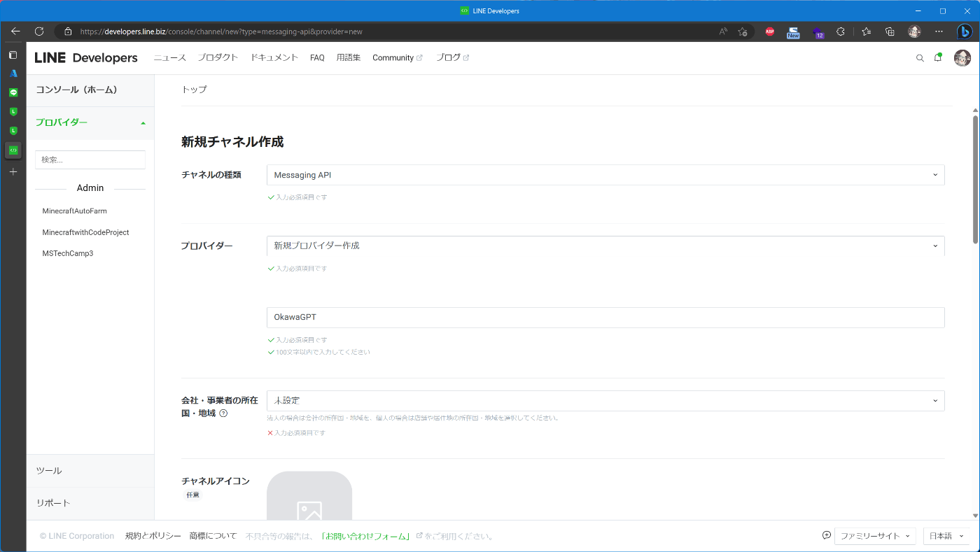The image size is (980, 552).
Task: Open notifications via the bell icon
Action: coord(938,58)
